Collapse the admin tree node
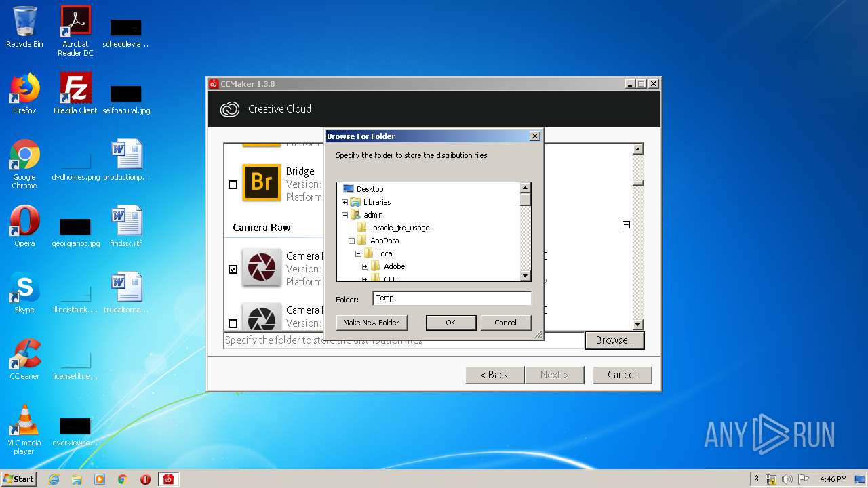Image resolution: width=868 pixels, height=488 pixels. point(344,215)
